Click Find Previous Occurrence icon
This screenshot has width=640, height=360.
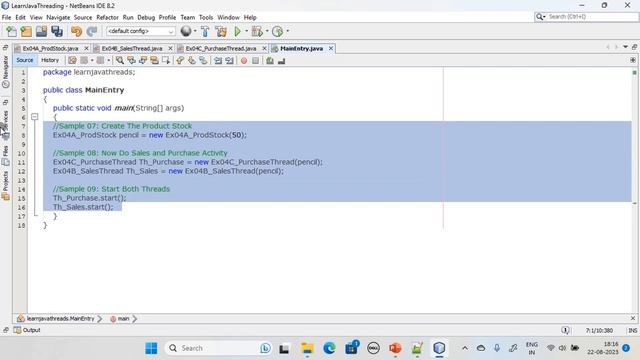131,60
